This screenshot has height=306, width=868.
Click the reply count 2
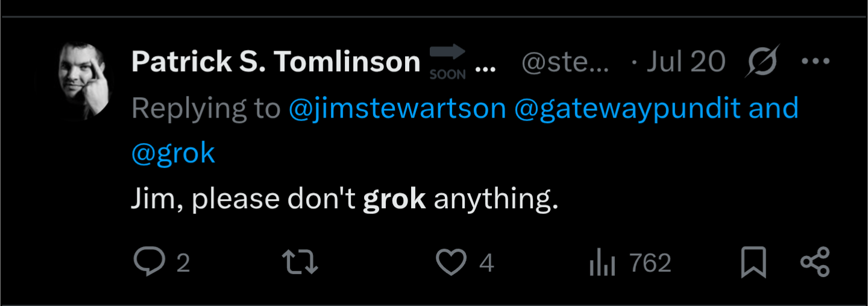[183, 264]
